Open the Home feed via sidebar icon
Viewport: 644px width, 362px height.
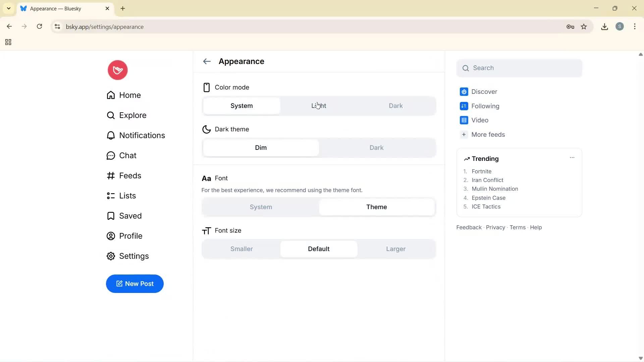pos(111,95)
